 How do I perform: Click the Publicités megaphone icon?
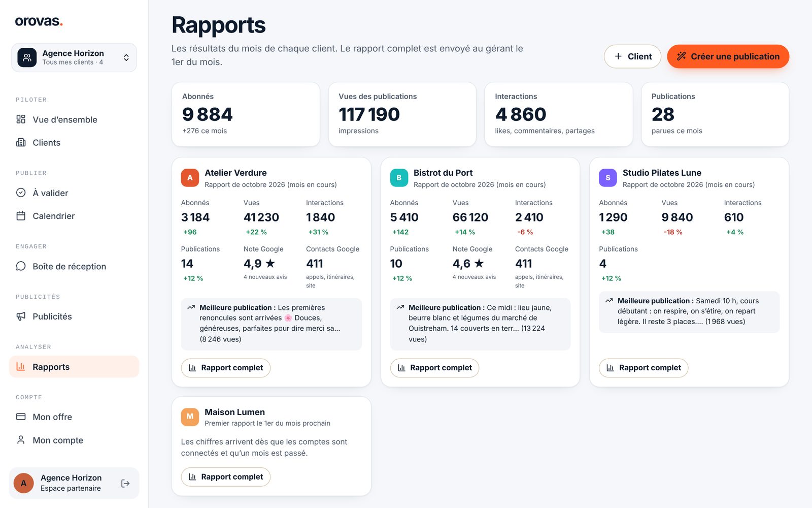tap(21, 316)
